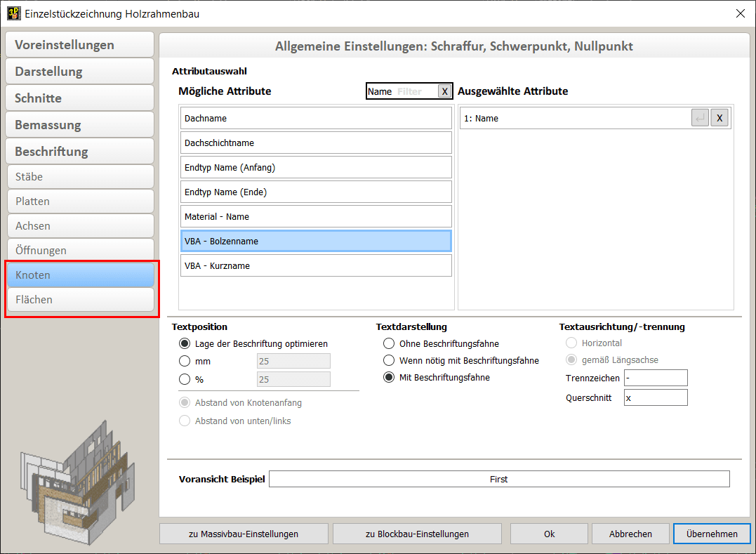Image resolution: width=756 pixels, height=554 pixels.
Task: Choose the % text position radio button
Action: [185, 379]
